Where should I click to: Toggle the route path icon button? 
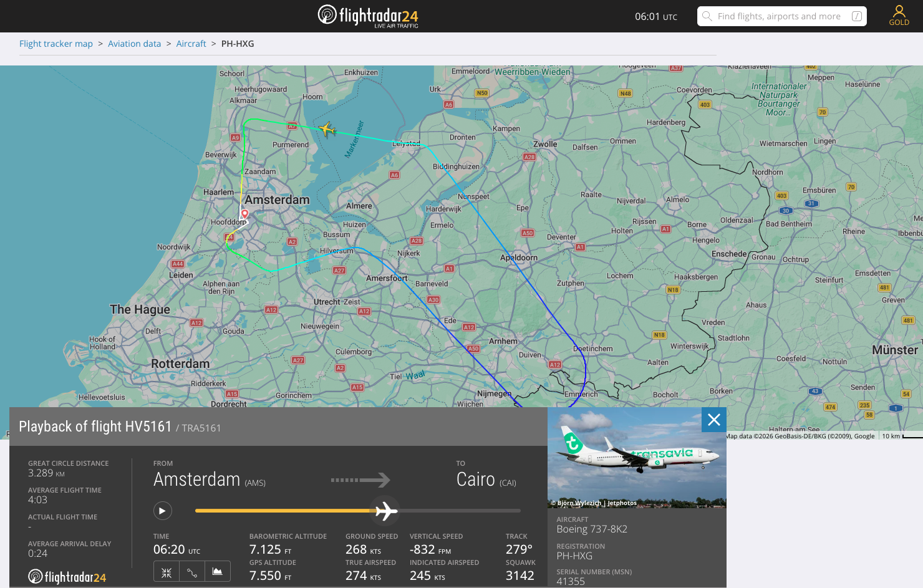(x=192, y=572)
